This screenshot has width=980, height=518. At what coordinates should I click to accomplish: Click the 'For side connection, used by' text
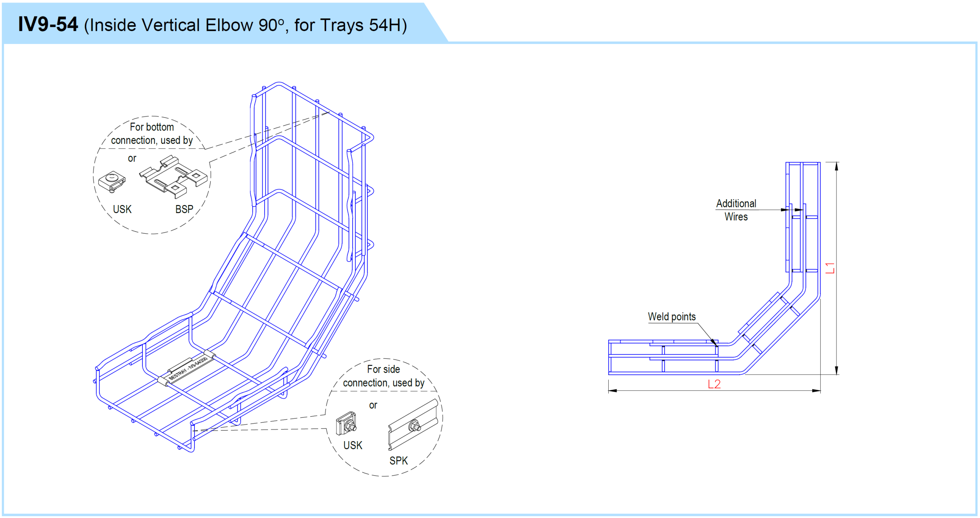(x=383, y=376)
